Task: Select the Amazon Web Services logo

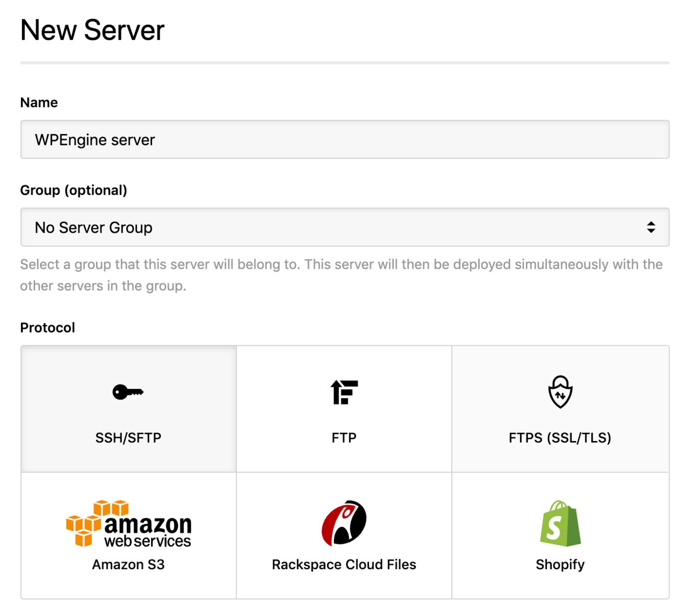Action: (129, 524)
